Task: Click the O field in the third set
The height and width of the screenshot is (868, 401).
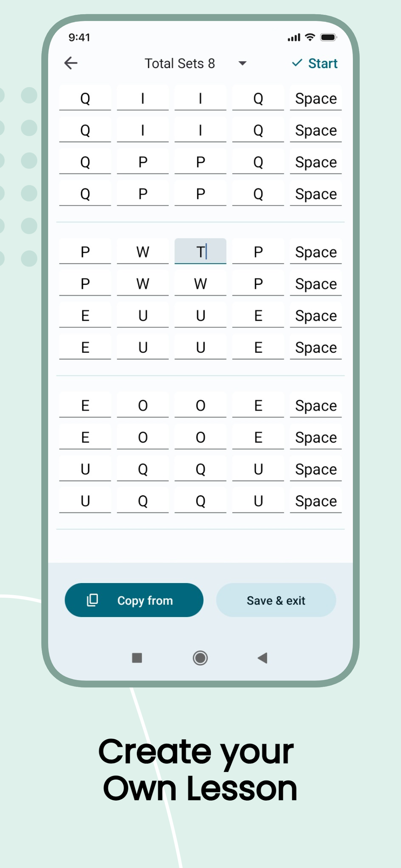Action: click(142, 406)
